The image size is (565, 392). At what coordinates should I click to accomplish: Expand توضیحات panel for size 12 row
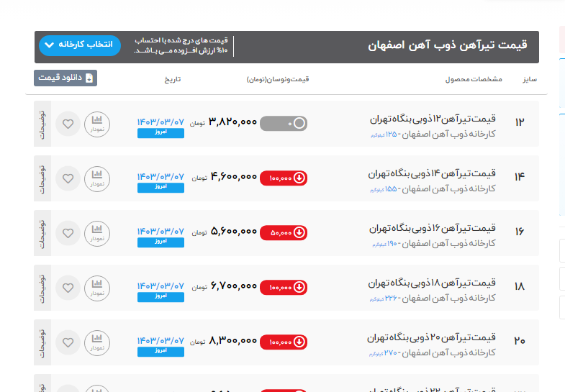click(x=42, y=125)
